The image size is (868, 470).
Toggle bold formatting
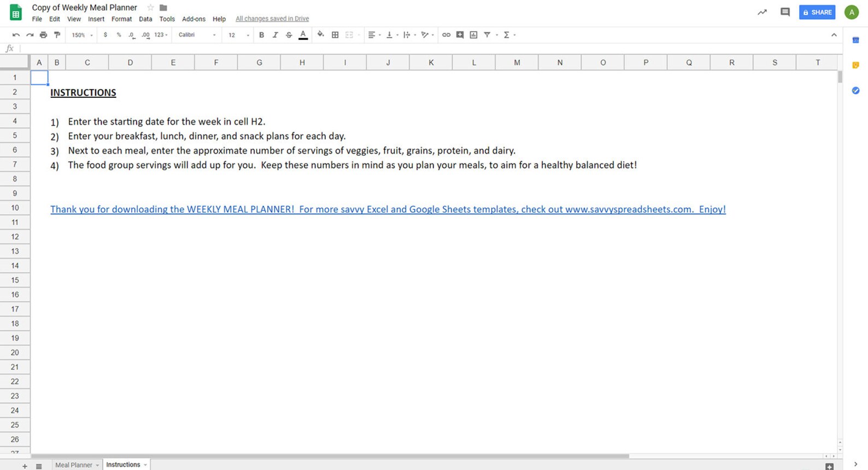tap(261, 35)
